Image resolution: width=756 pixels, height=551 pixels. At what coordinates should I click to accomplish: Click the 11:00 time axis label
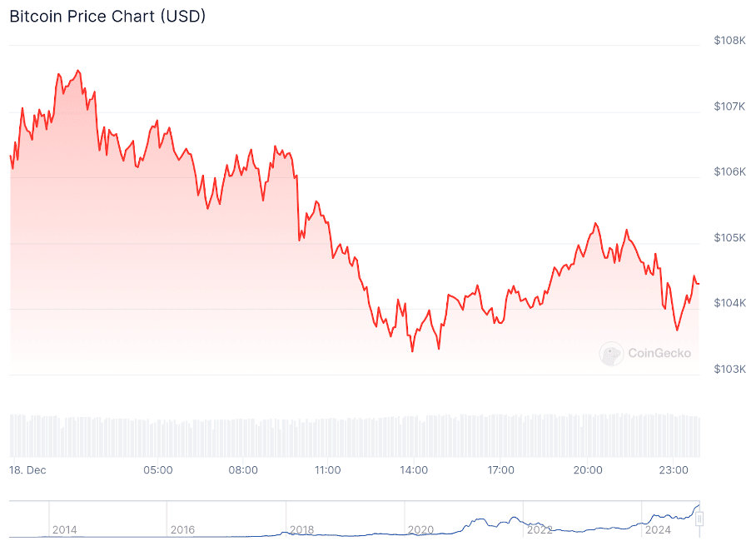click(328, 470)
